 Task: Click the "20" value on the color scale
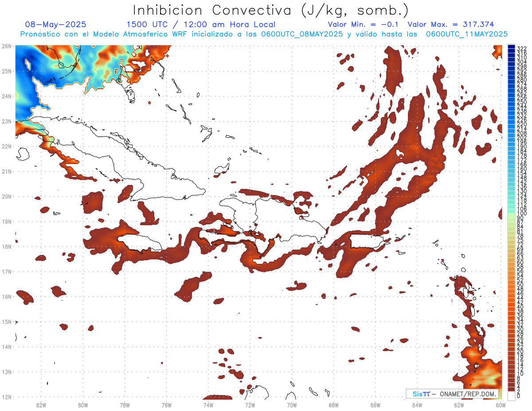(520, 352)
